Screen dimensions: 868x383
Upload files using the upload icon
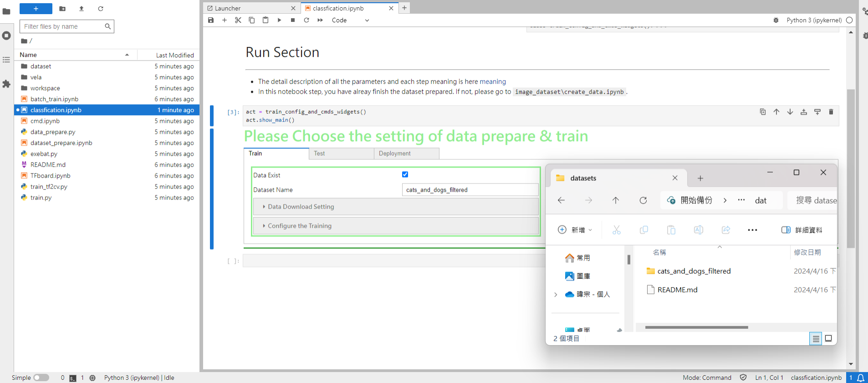coord(82,9)
